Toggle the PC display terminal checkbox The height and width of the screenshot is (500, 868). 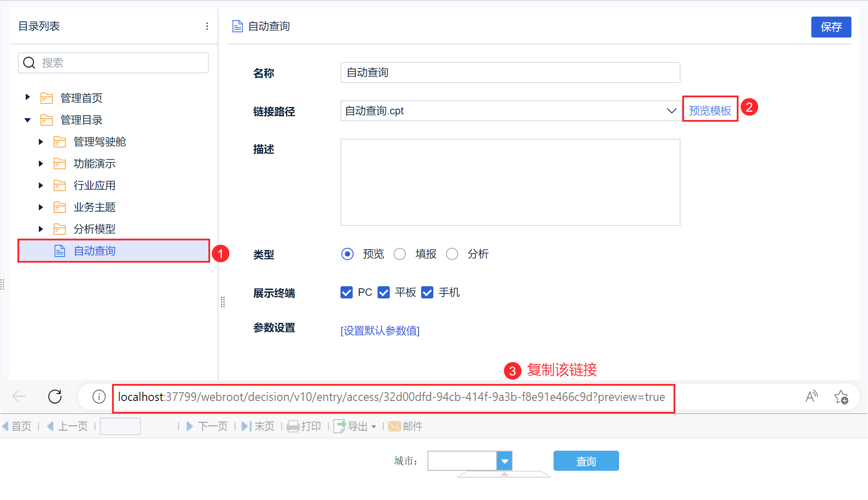tap(347, 292)
